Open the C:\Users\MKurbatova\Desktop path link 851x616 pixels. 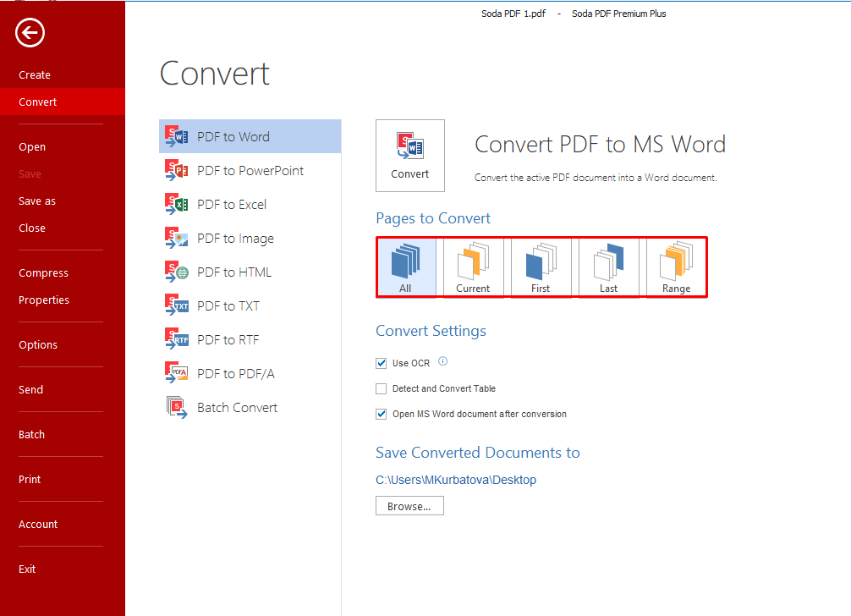tap(456, 480)
